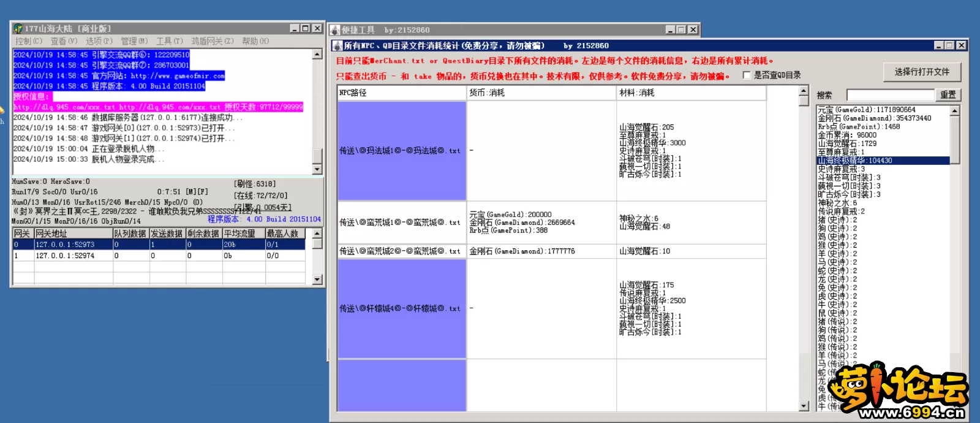Image resolution: width=980 pixels, height=423 pixels.
Task: Open the 工具(T) menu
Action: pyautogui.click(x=170, y=41)
